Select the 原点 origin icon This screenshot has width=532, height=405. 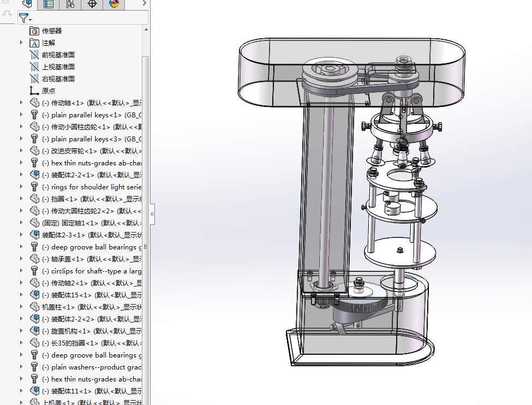tap(34, 91)
